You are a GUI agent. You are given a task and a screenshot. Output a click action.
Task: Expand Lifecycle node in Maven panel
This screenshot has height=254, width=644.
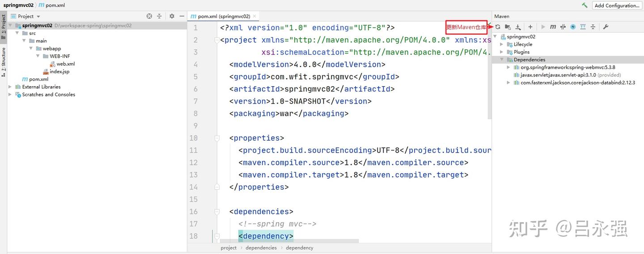tap(502, 44)
